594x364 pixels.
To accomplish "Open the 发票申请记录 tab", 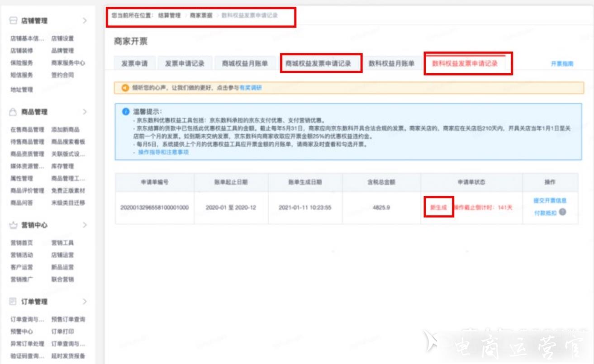I will [185, 64].
